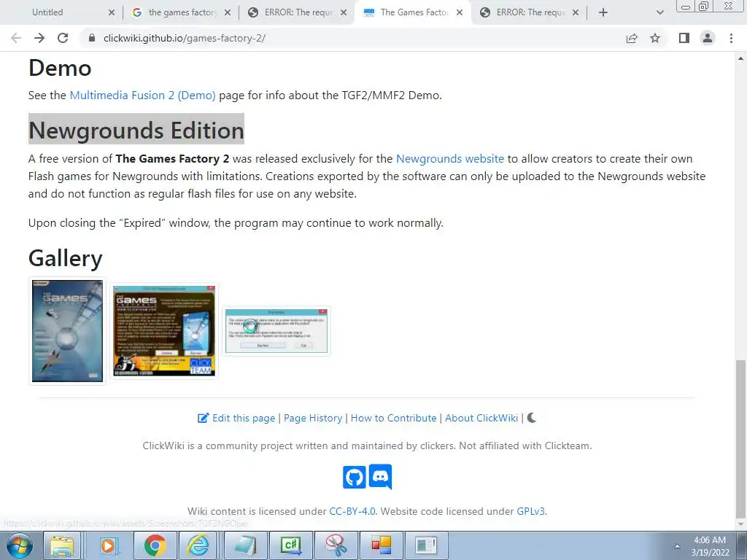Toggle dark mode moon icon
This screenshot has height=560, width=747.
(532, 418)
